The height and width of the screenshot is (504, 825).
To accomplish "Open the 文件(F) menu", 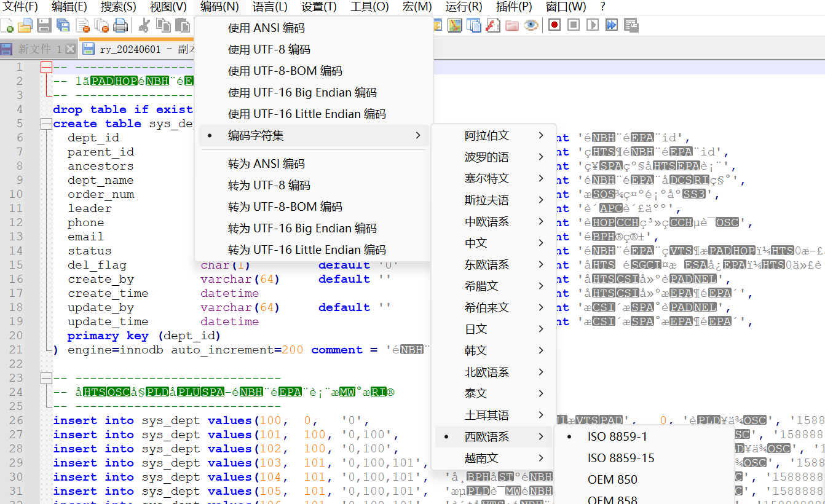I will pyautogui.click(x=21, y=7).
